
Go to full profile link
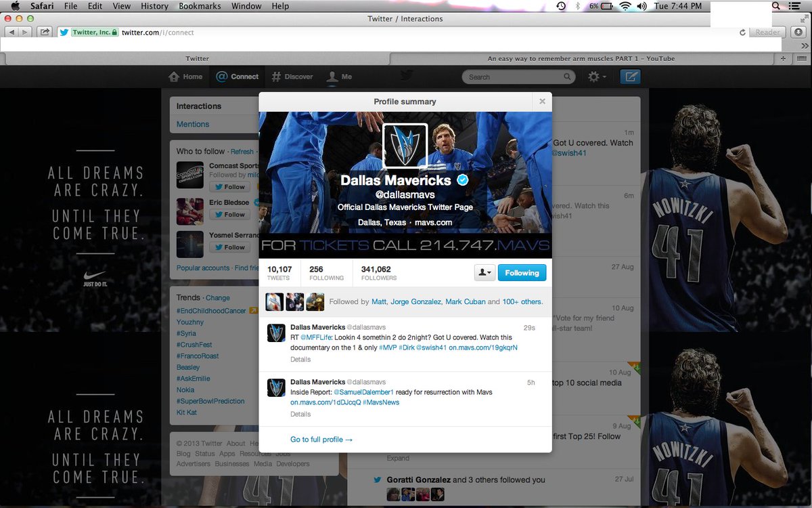point(321,440)
